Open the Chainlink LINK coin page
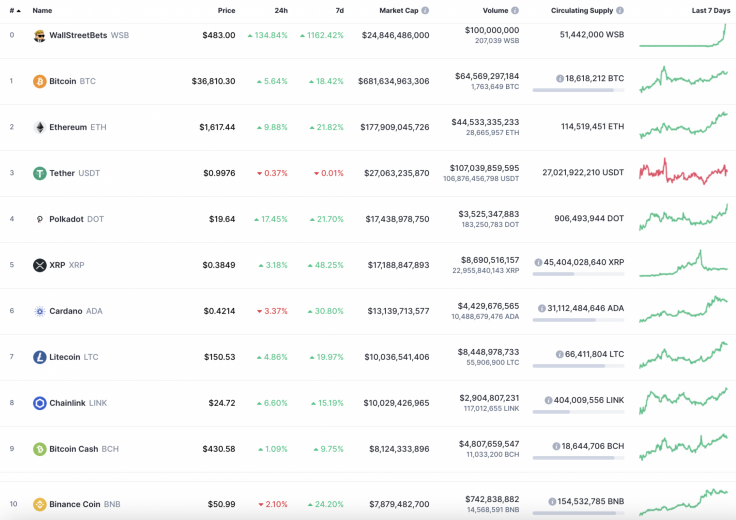The image size is (736, 520). point(78,403)
